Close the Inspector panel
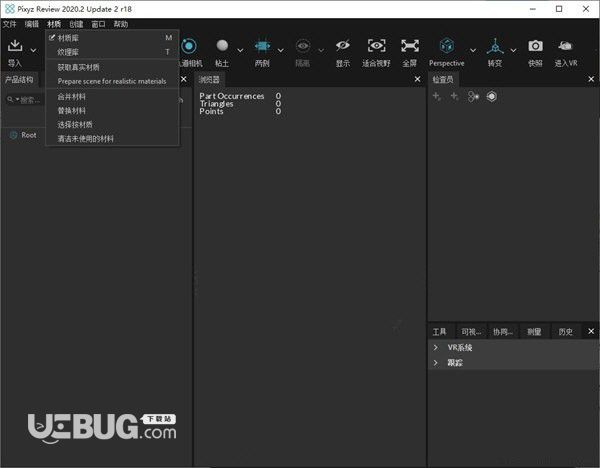The height and width of the screenshot is (468, 600). click(591, 79)
